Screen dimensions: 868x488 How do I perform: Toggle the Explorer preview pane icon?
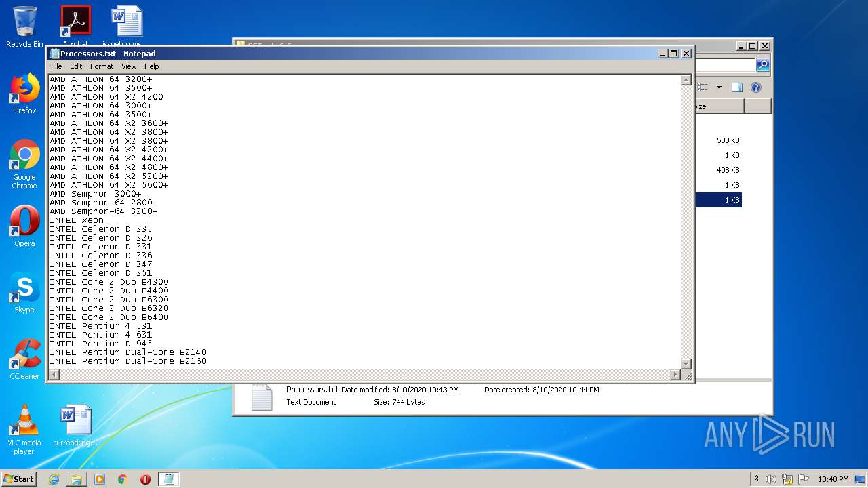tap(737, 87)
